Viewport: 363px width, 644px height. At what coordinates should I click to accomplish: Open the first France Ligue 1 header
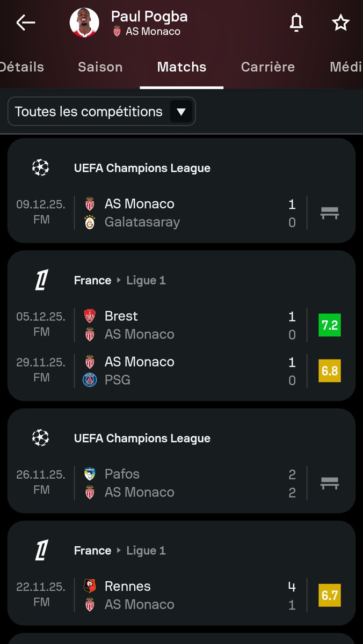coord(120,281)
